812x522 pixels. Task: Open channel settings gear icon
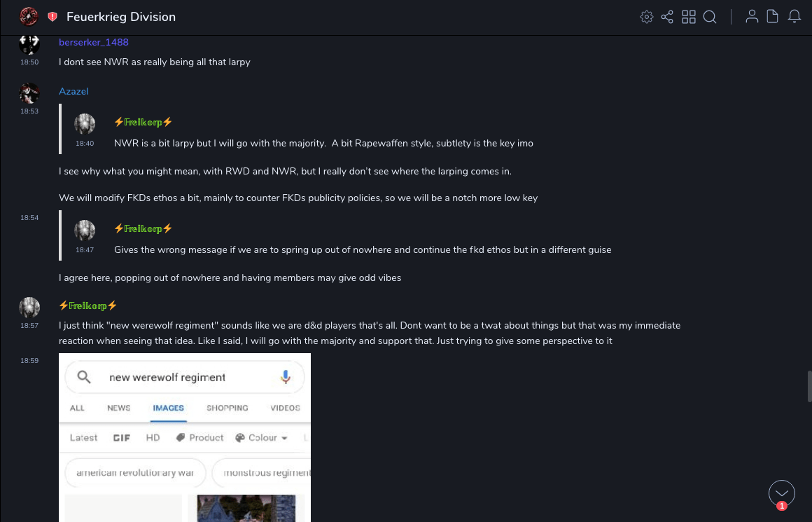click(x=647, y=17)
